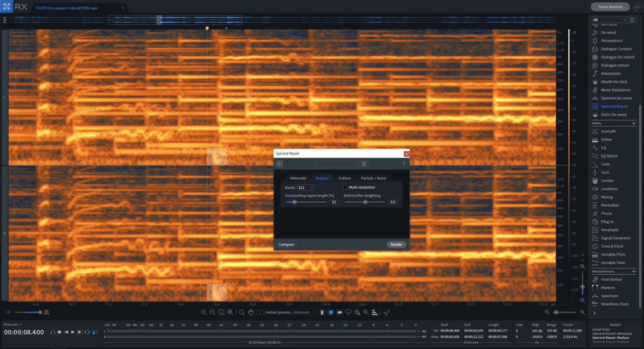644x349 pixels.
Task: Toggle headphone monitoring icon
Action: pos(53,332)
